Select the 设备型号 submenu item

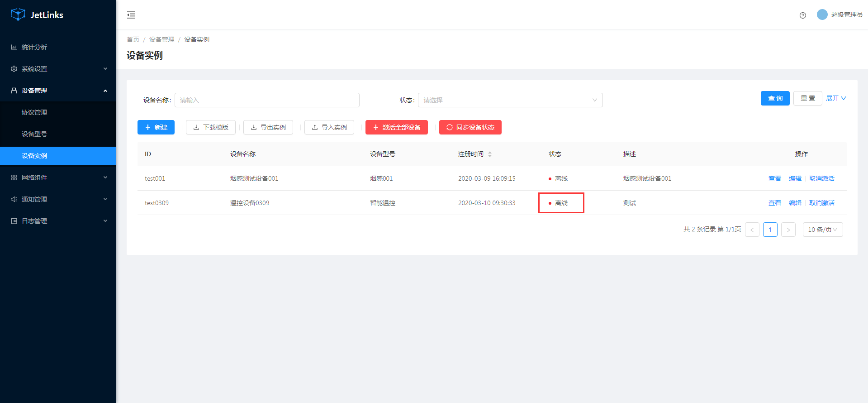[x=34, y=134]
